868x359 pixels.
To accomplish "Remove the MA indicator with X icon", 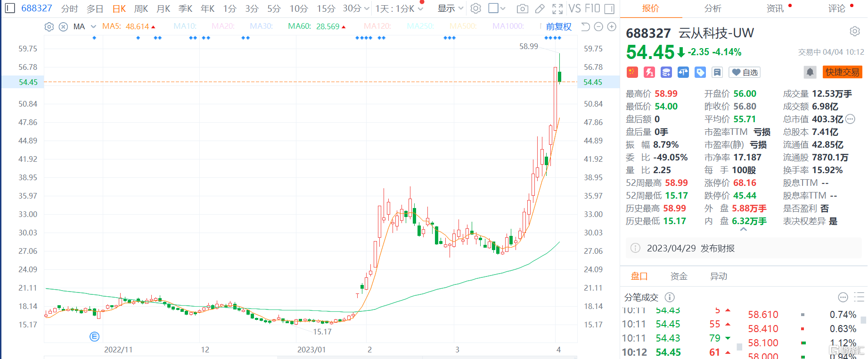I will 63,27.
